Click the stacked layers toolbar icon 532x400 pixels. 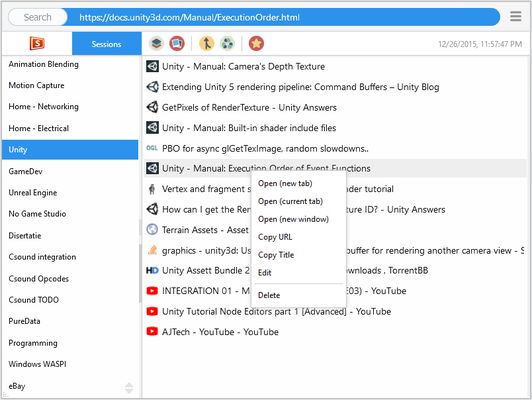(156, 43)
